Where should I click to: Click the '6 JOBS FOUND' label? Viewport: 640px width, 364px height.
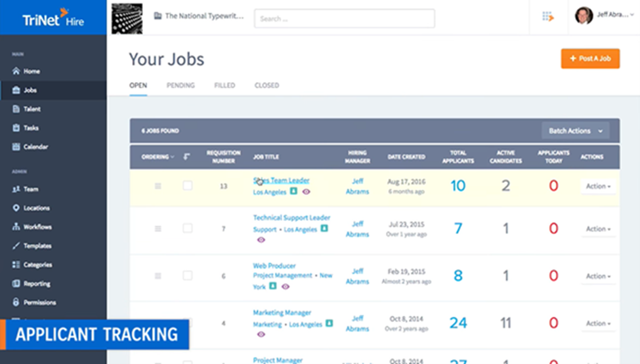pyautogui.click(x=160, y=131)
